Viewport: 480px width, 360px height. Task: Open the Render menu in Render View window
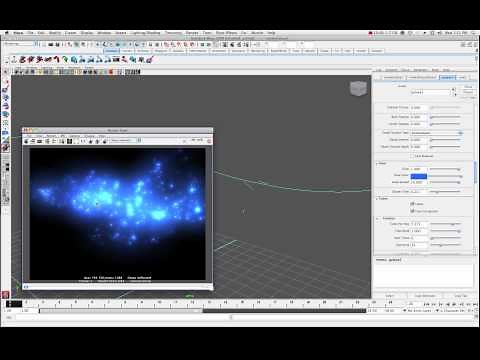51,136
